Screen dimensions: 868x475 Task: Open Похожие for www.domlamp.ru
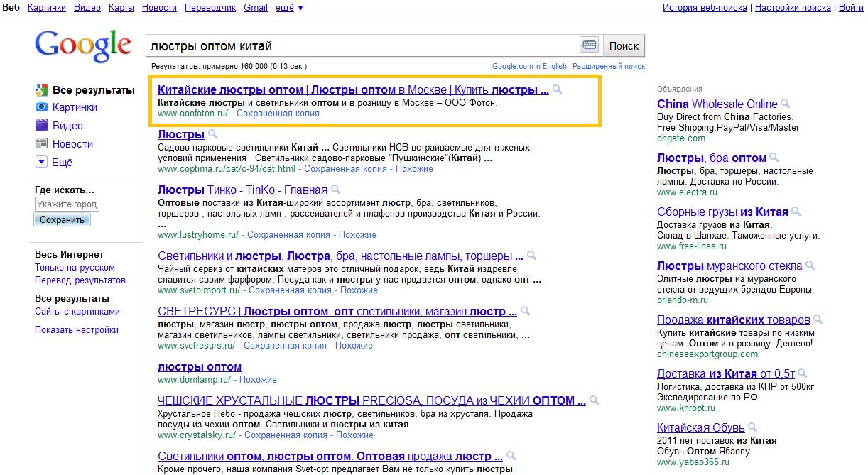coord(258,380)
